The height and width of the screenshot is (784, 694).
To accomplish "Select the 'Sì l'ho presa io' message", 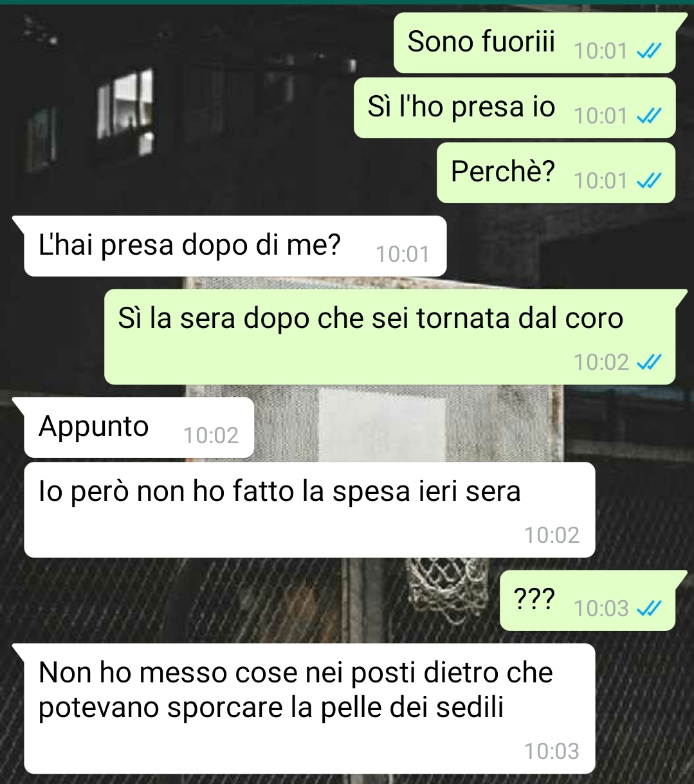I will click(515, 107).
